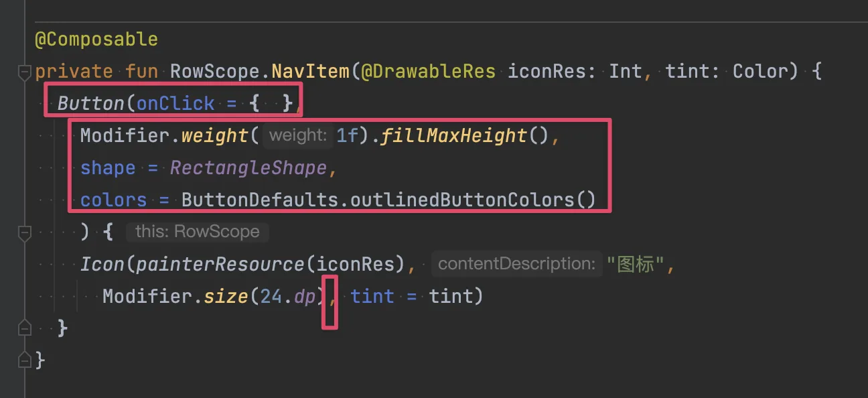
Task: Click the fillMaxHeight modifier call
Action: 454,135
